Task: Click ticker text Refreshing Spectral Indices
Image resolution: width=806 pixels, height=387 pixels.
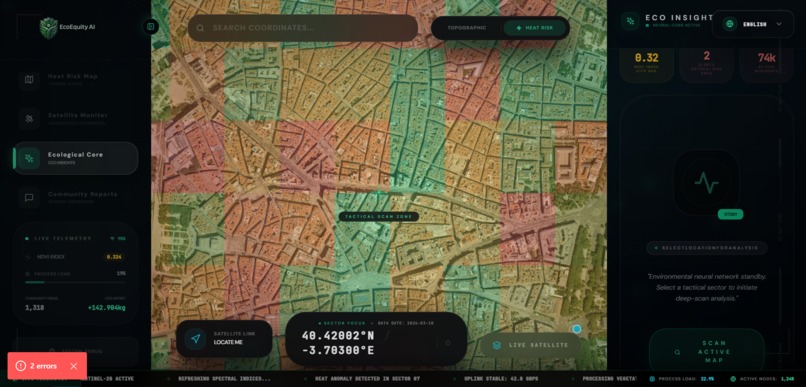Action: click(x=224, y=379)
